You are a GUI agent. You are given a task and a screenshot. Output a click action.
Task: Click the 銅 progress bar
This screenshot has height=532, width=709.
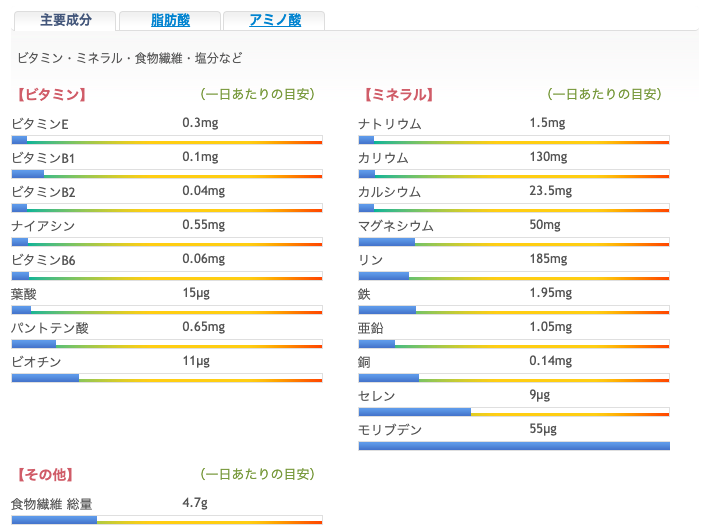[514, 378]
